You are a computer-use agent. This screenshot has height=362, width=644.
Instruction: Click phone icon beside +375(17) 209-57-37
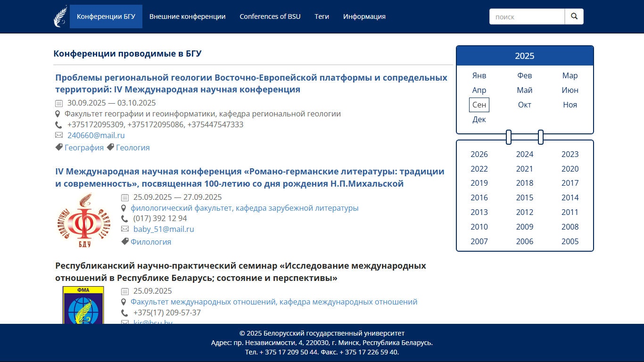124,313
